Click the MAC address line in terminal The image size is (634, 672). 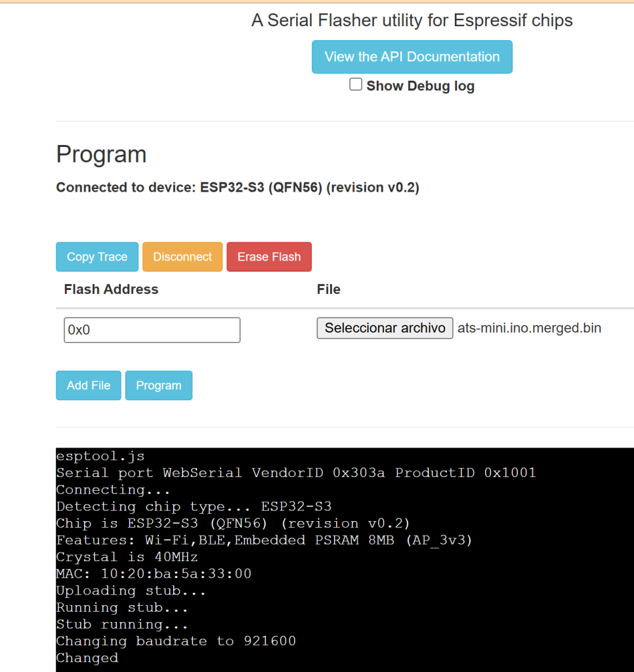154,574
